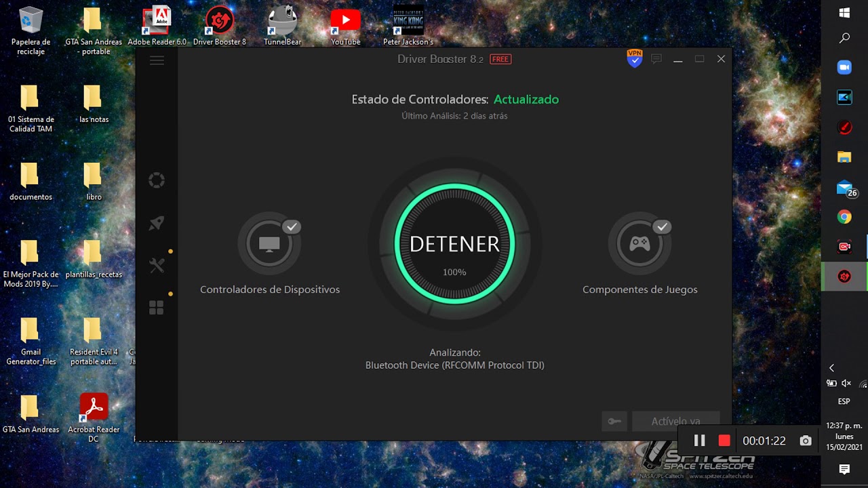Select the Gmail Generator_files folder
The height and width of the screenshot is (488, 868).
[x=31, y=342]
